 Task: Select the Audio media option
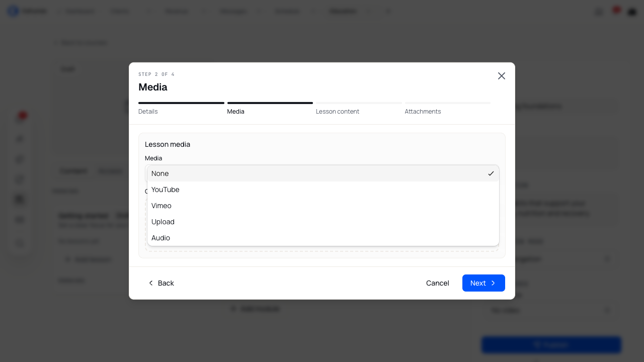tap(323, 238)
